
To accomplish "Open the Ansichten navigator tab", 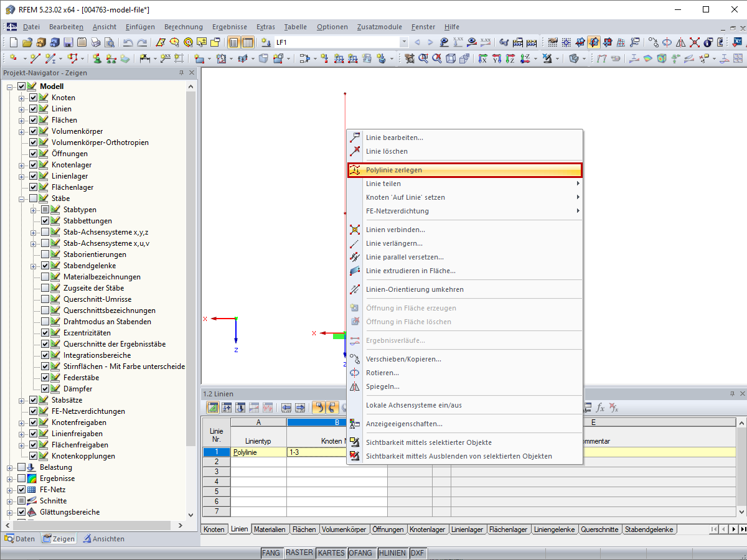I will pyautogui.click(x=103, y=539).
